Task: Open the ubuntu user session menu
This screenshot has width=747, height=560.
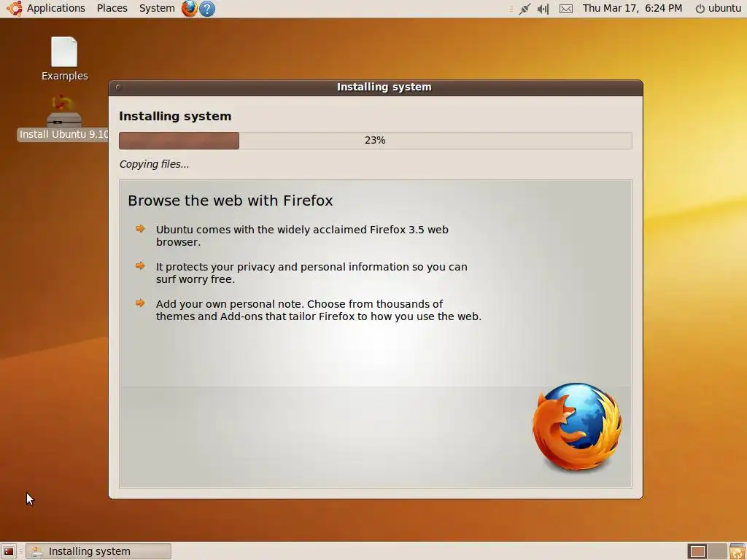Action: 718,8
